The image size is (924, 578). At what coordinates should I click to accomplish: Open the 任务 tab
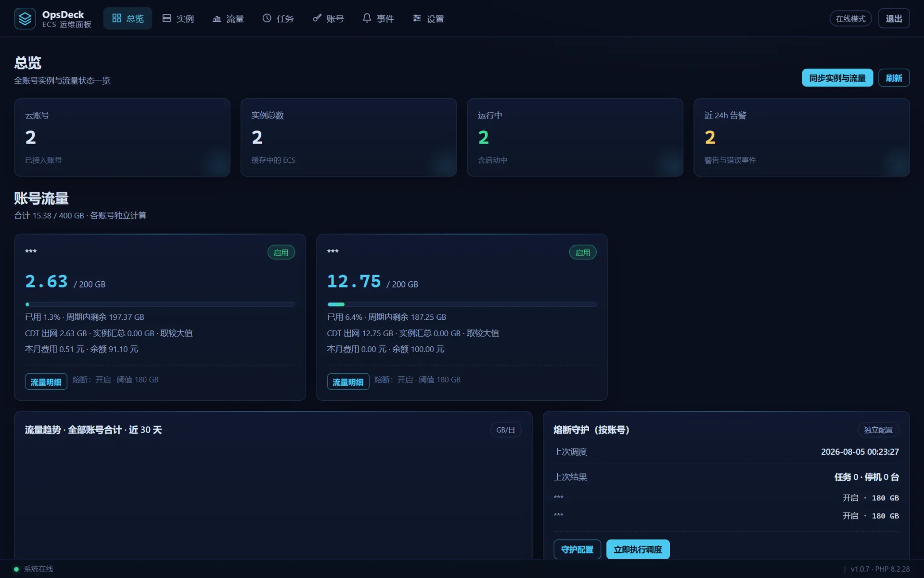click(x=278, y=18)
